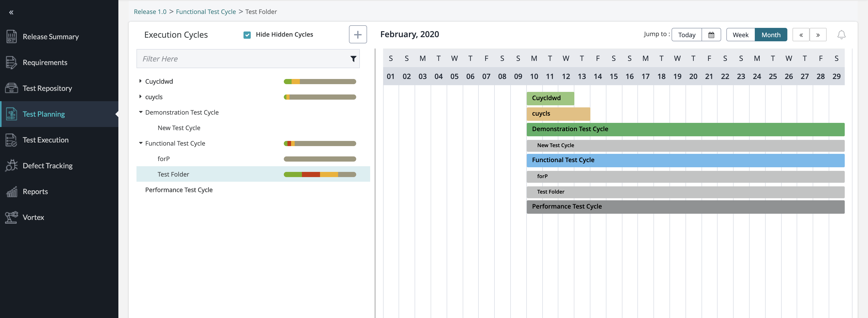Switch timeline to Week view
This screenshot has width=868, height=318.
(x=740, y=35)
